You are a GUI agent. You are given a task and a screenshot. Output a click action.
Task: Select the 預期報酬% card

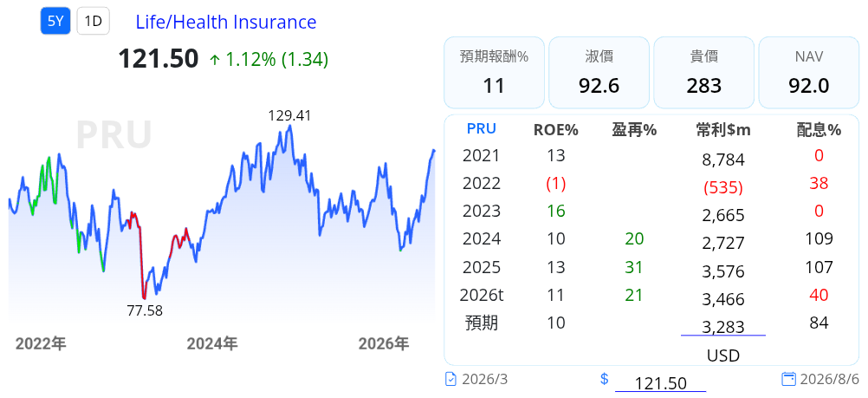point(494,73)
